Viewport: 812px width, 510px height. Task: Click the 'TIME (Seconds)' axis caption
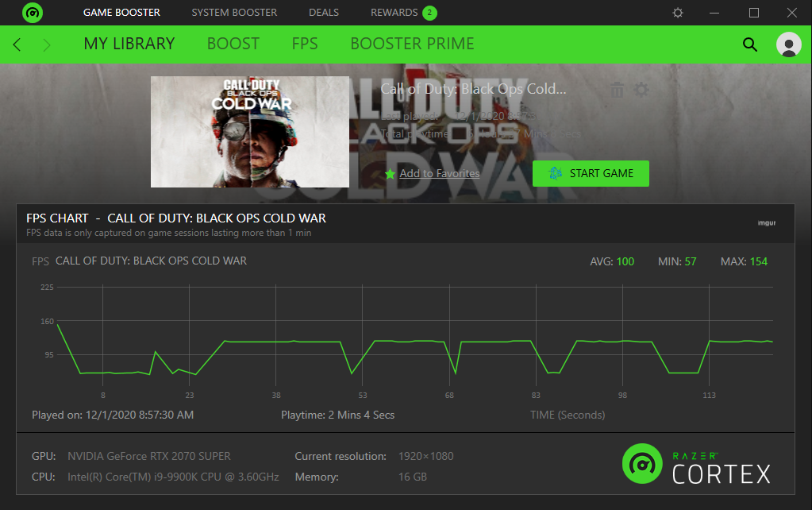point(568,415)
